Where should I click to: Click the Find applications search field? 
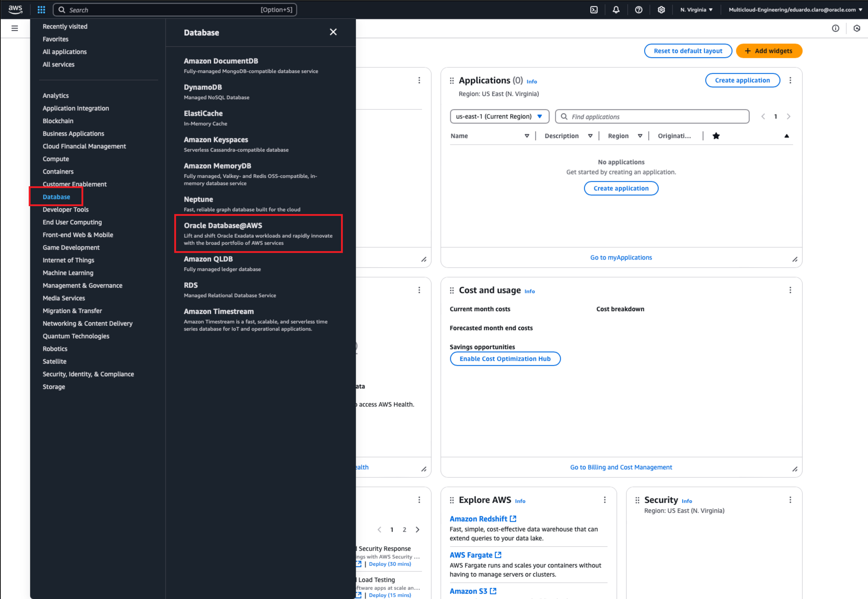652,116
